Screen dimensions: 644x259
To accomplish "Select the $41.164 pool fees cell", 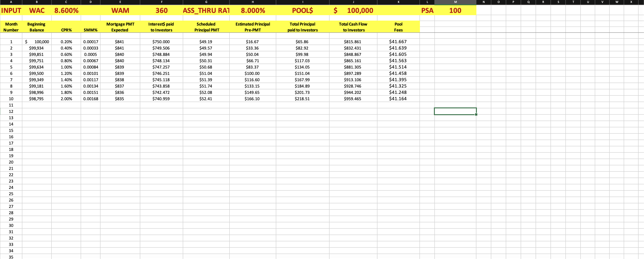I will coord(398,99).
